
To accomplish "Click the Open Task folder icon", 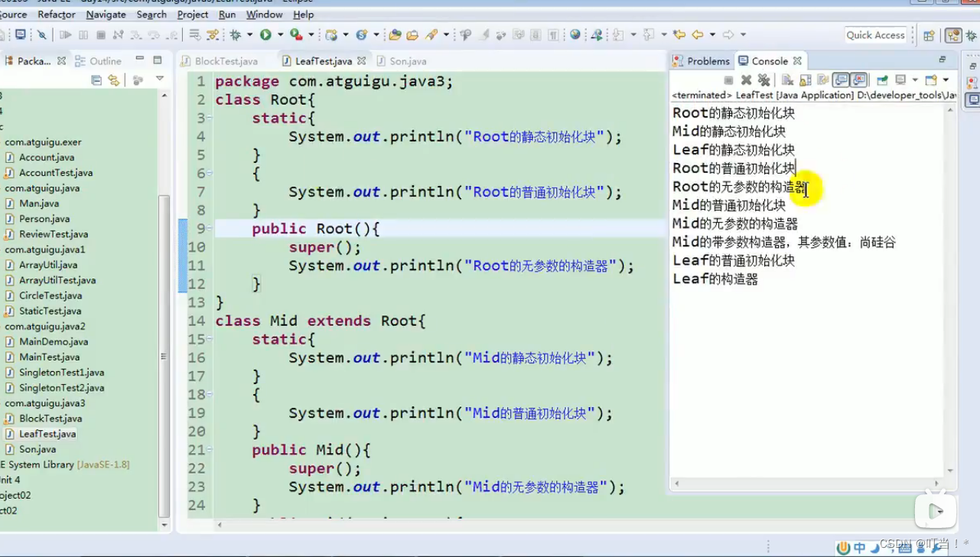I will (x=412, y=34).
